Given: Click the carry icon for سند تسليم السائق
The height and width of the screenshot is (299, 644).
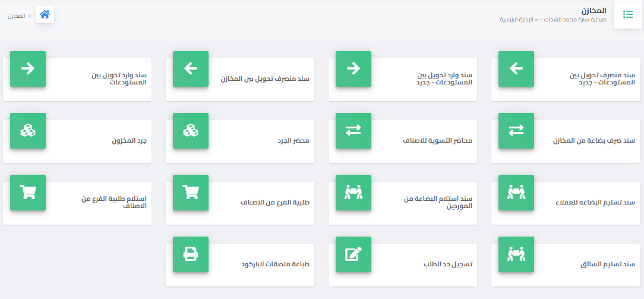Looking at the screenshot, I should pos(516,254).
